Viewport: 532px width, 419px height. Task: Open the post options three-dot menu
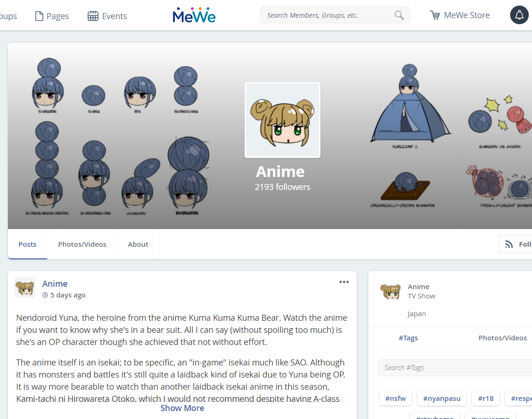coord(344,282)
